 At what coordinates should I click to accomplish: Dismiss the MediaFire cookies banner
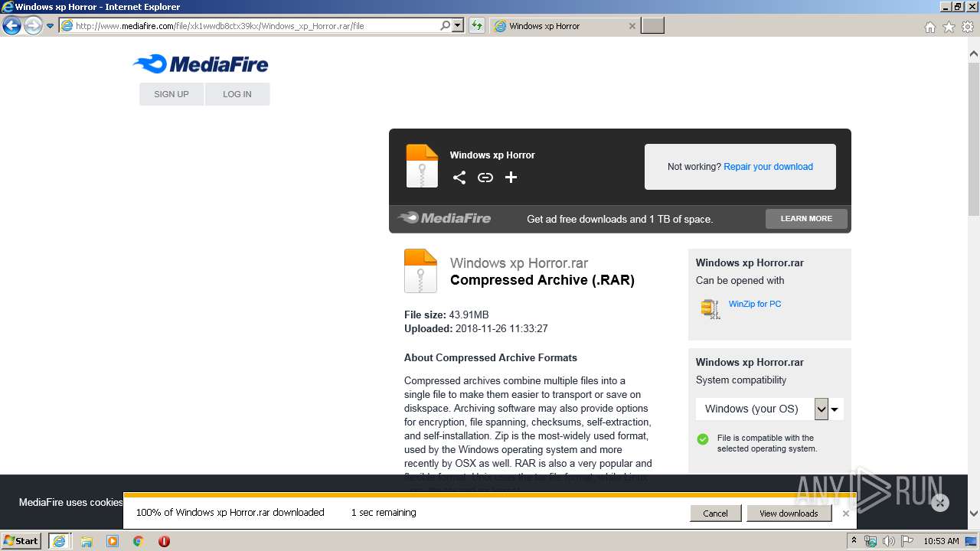940,503
